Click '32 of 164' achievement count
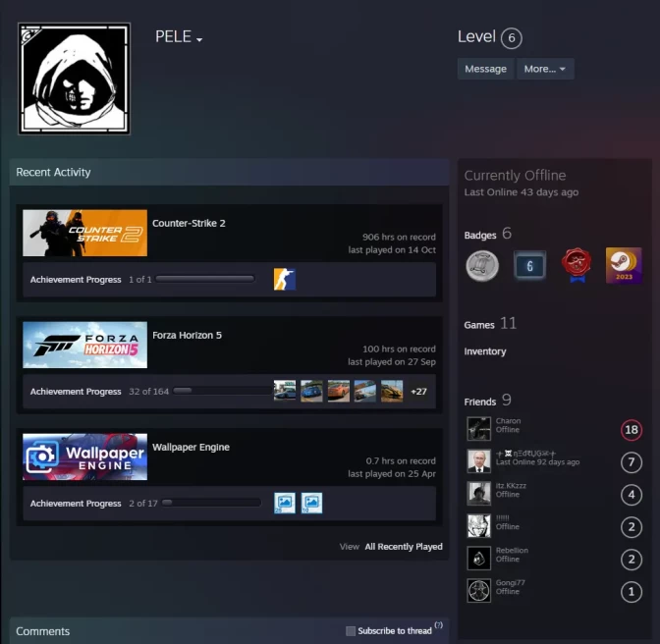The height and width of the screenshot is (644, 660). point(148,392)
